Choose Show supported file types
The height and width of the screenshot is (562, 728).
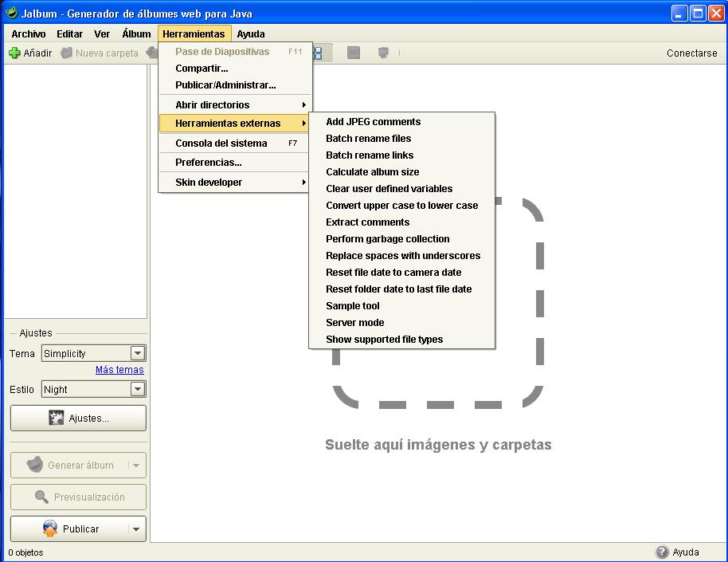[x=401, y=340]
